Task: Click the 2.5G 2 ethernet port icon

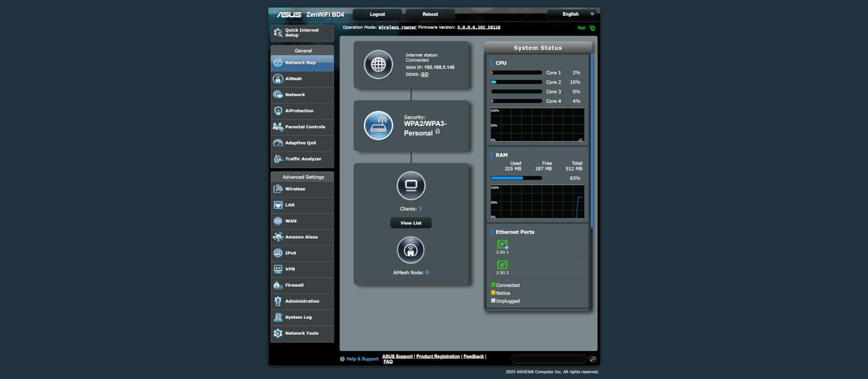Action: click(502, 265)
